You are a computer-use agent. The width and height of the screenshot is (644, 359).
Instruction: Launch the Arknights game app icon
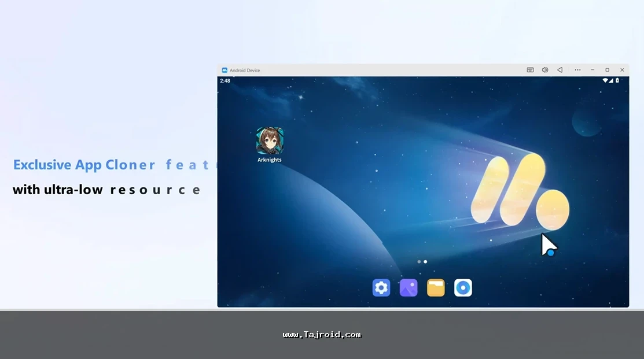click(270, 141)
